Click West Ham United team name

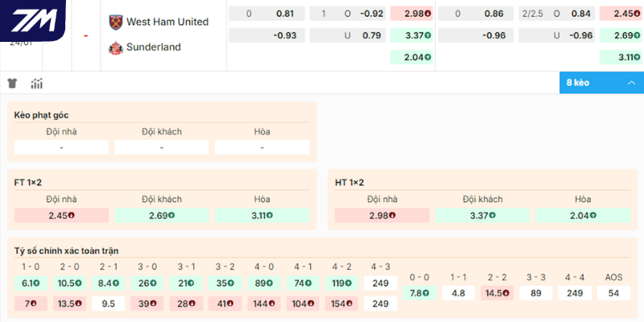coord(167,22)
